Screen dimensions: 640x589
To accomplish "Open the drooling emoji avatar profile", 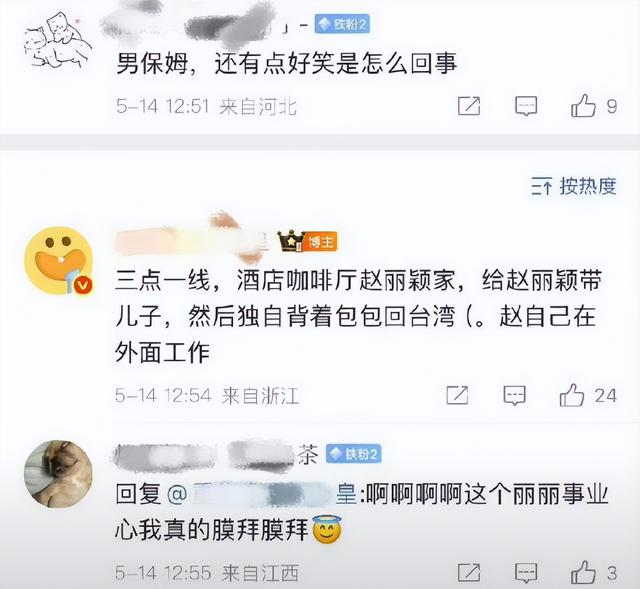I will [58, 261].
